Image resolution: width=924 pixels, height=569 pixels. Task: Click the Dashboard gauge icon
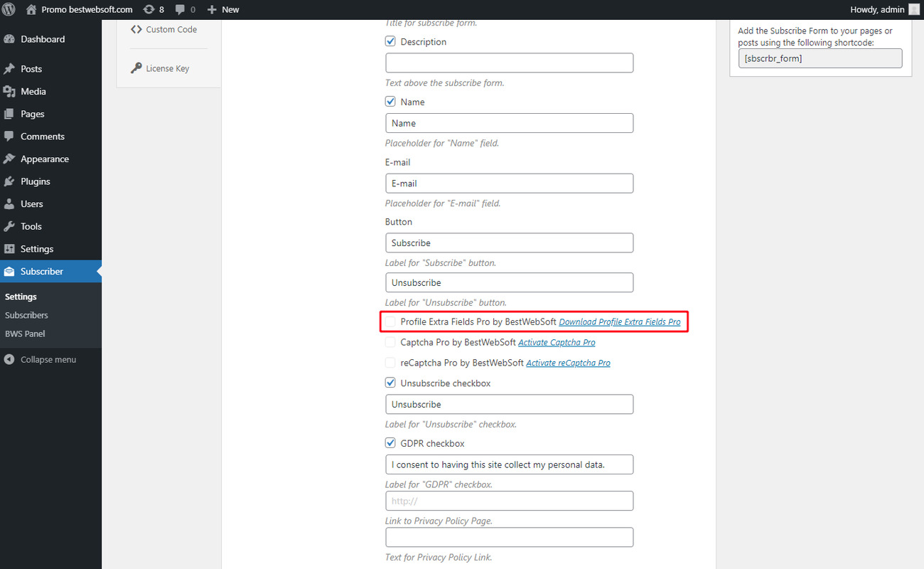[9, 39]
